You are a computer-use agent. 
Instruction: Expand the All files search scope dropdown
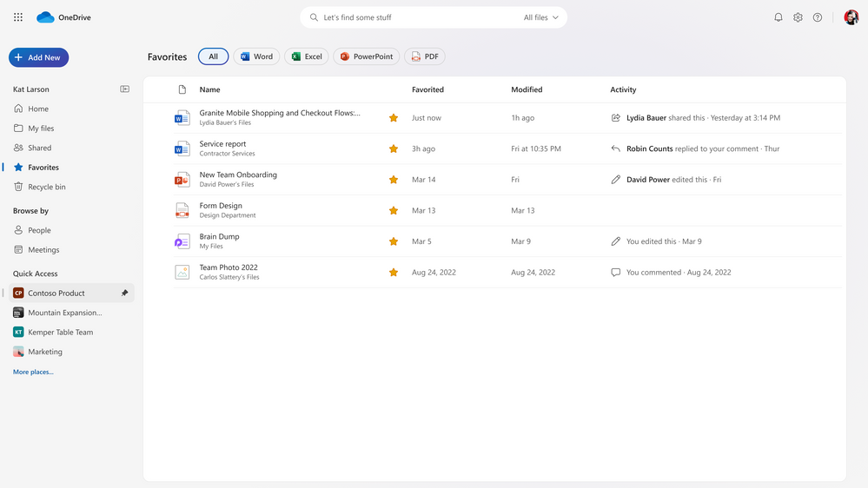[x=541, y=17]
